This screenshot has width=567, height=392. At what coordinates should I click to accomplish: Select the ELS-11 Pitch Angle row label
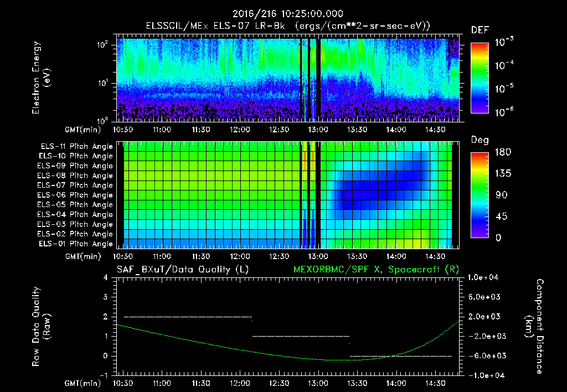[76, 147]
